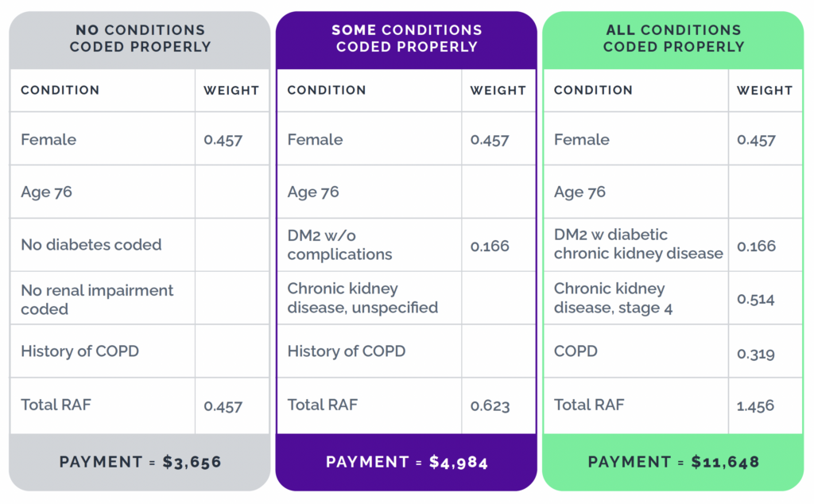Click the green "All Conditions Coded Properly" header
This screenshot has width=814, height=504.
673,38
